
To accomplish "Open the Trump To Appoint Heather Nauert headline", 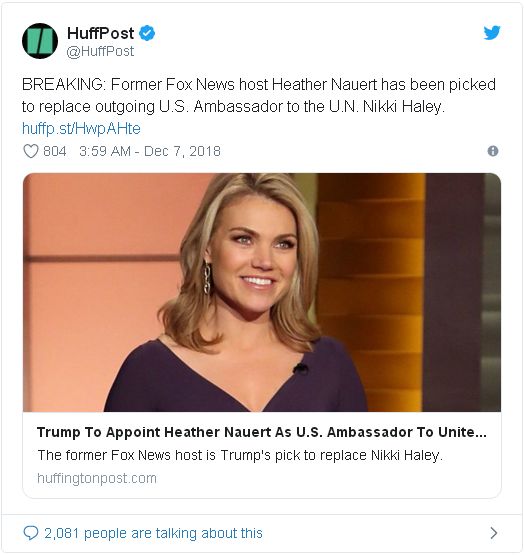I will (262, 432).
